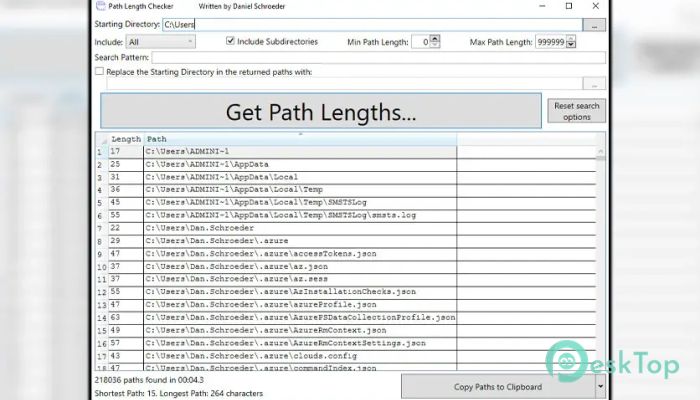Viewport: 700px width, 400px height.
Task: Select the AzurePSDataCollectionProfile.json path row
Action: click(x=300, y=318)
